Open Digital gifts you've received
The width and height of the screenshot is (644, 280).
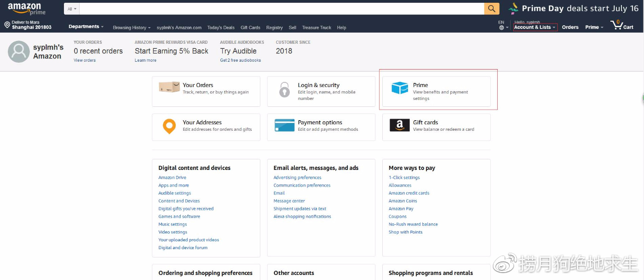tap(186, 209)
